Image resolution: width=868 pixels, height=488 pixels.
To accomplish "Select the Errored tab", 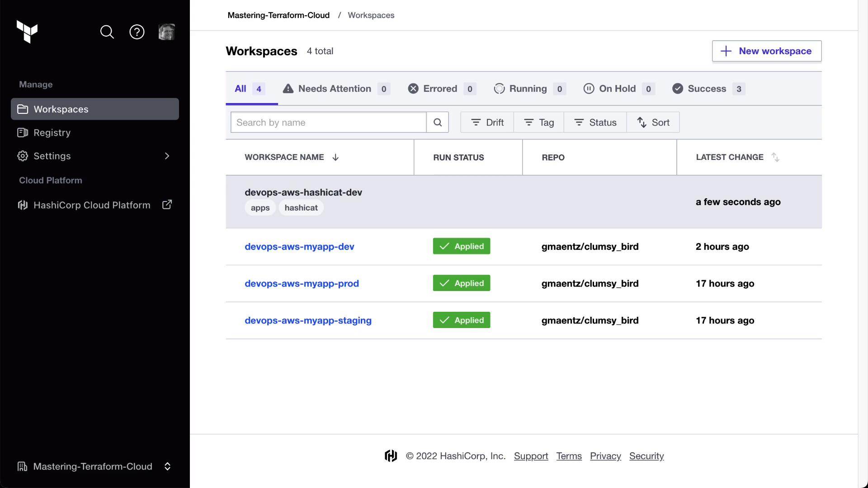I will click(442, 89).
